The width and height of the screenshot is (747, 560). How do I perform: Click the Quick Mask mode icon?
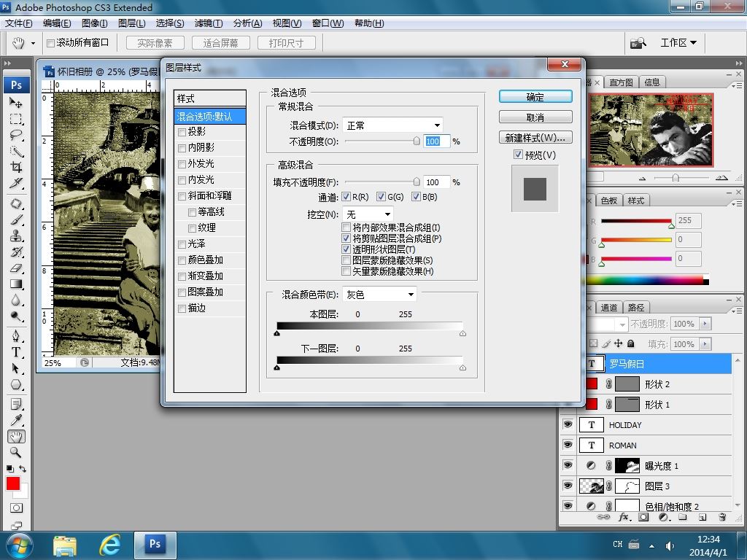pyautogui.click(x=16, y=508)
